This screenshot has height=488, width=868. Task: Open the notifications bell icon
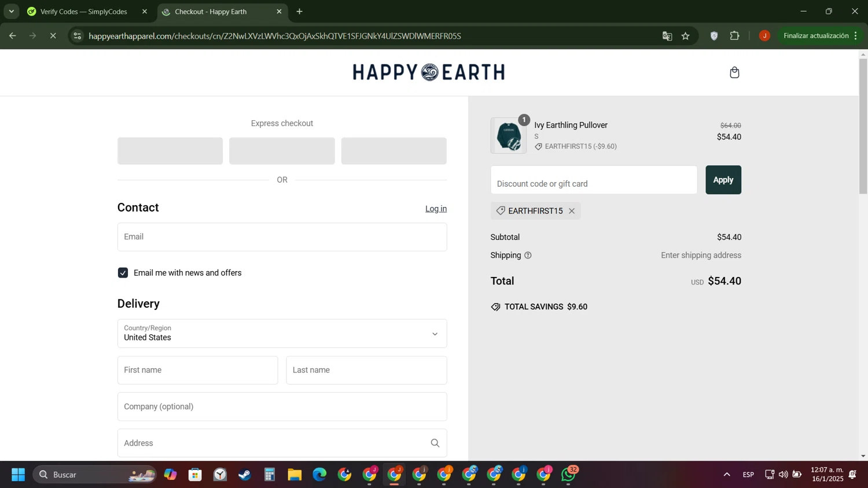tap(853, 475)
